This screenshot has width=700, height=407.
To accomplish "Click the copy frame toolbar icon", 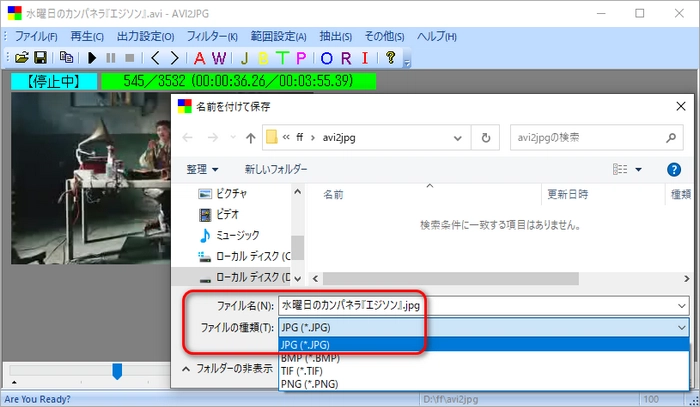I will click(x=67, y=58).
